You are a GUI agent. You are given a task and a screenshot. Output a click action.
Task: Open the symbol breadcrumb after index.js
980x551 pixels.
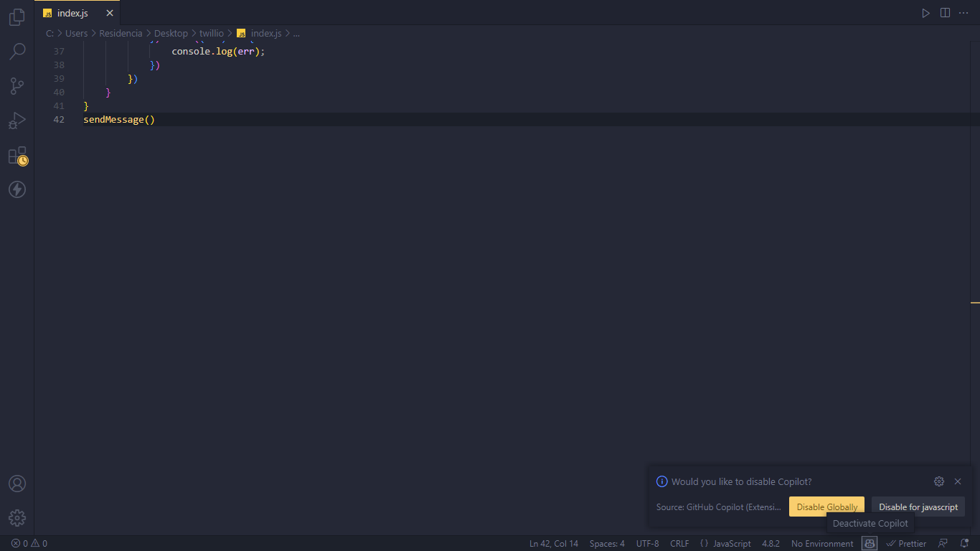[x=296, y=33]
